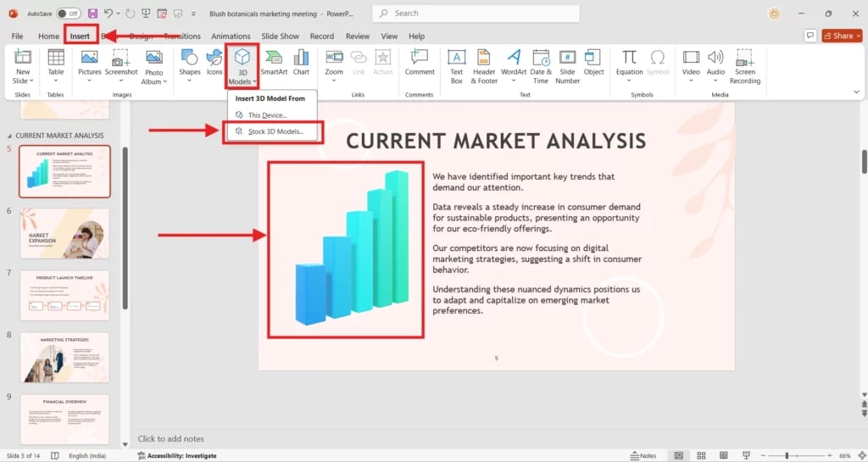Choose Stock 3D Models from menu
Viewport: 868px width, 462px height.
(275, 132)
